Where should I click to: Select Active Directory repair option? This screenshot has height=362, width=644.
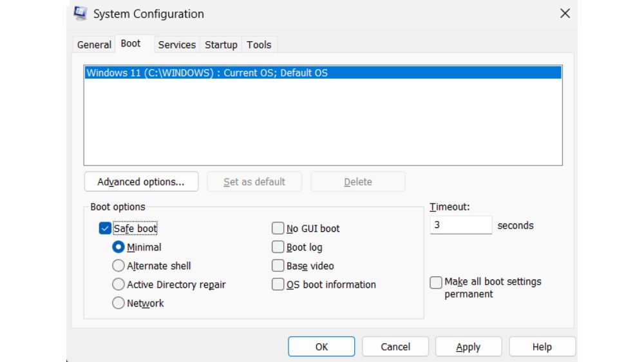click(118, 284)
